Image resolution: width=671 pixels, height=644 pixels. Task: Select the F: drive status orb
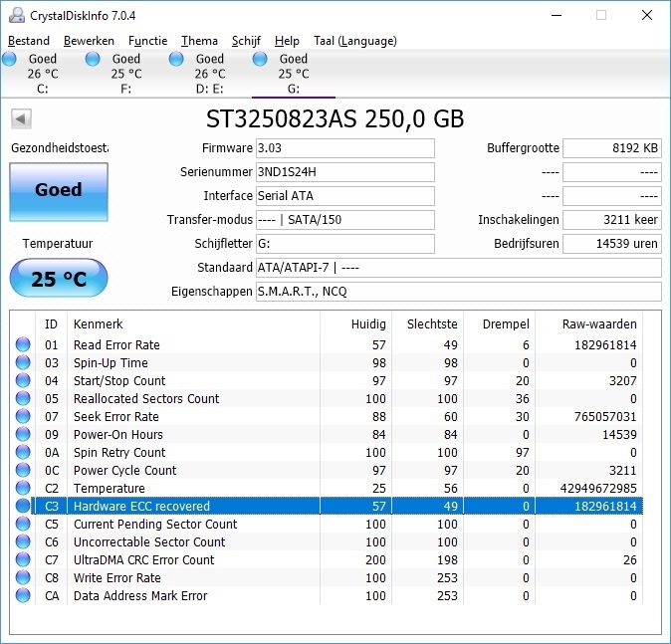click(93, 59)
